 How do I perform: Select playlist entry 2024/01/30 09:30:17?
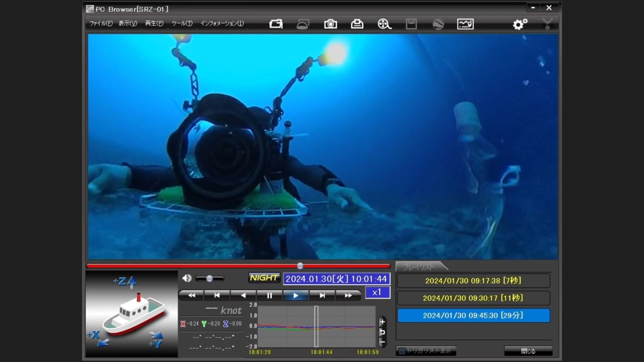pyautogui.click(x=473, y=298)
